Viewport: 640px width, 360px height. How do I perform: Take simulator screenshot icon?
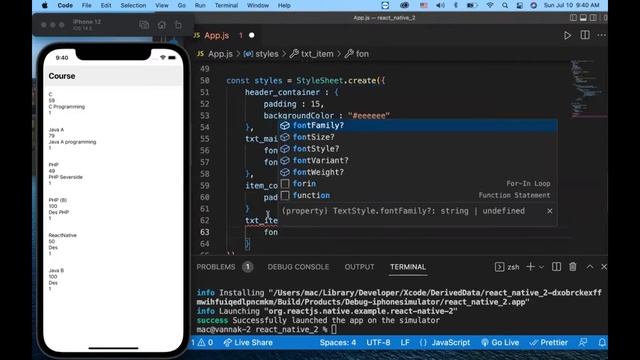point(144,25)
